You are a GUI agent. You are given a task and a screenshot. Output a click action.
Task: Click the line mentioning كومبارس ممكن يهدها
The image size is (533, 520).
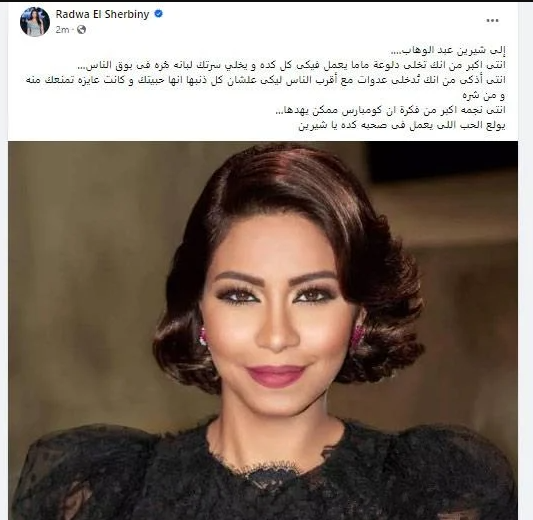[x=390, y=110]
